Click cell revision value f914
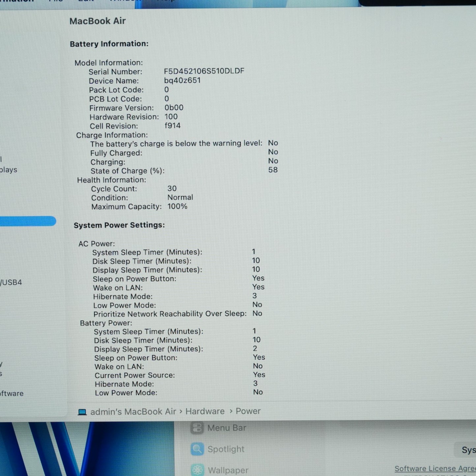The width and height of the screenshot is (476, 476). point(173,126)
